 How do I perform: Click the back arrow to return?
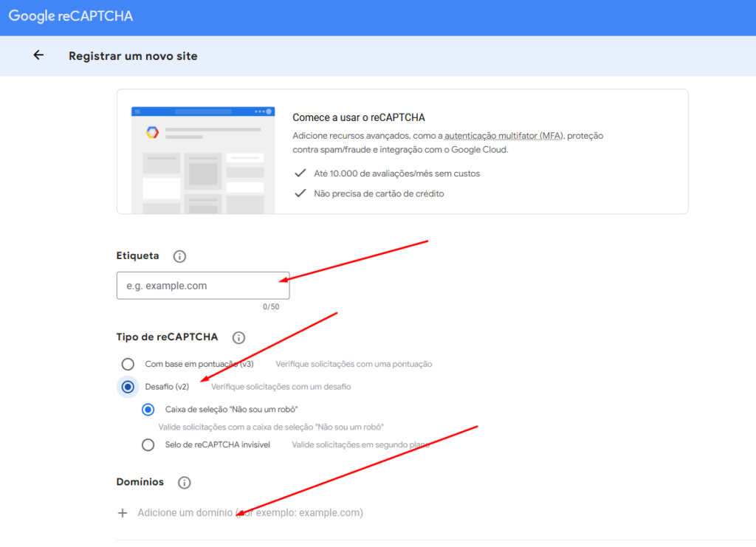[38, 55]
